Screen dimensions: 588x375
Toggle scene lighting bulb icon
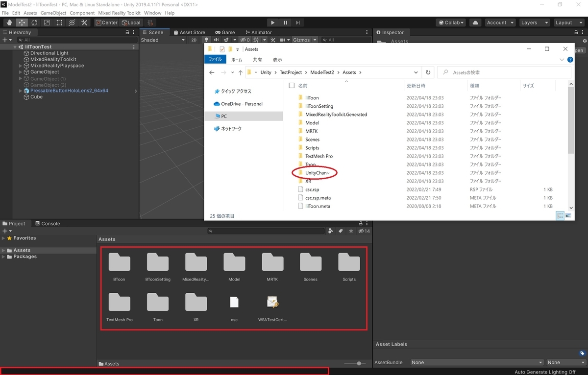(206, 40)
